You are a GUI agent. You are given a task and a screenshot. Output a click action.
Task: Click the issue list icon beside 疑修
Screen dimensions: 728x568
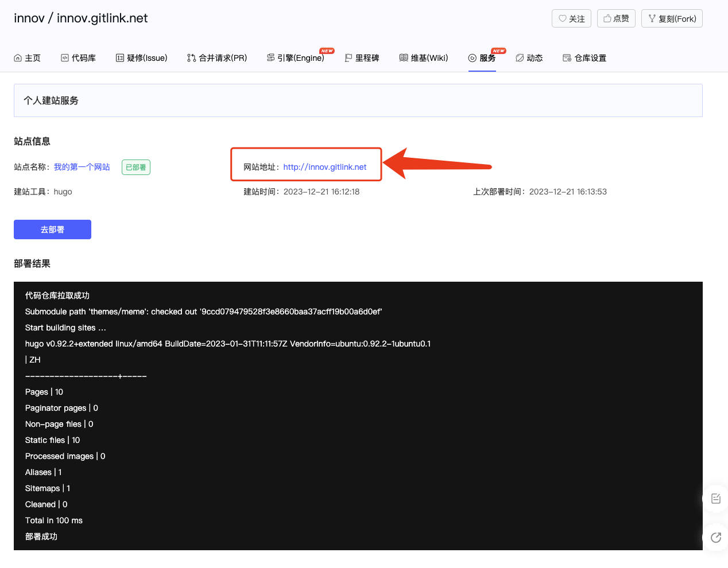(x=120, y=58)
